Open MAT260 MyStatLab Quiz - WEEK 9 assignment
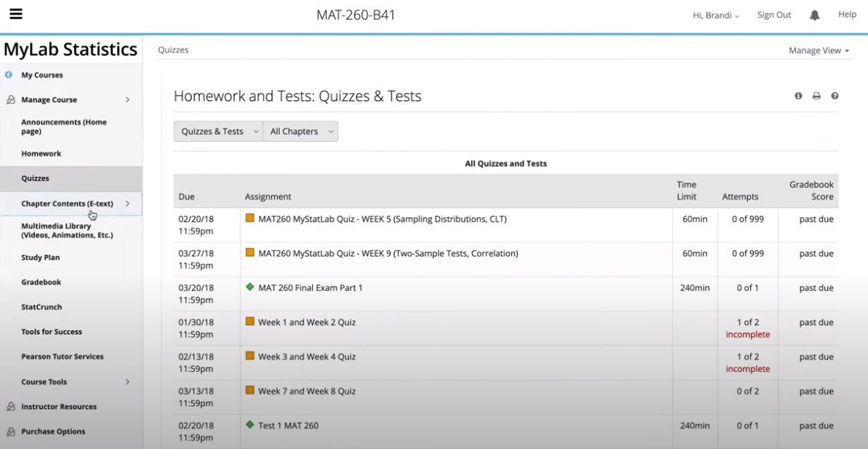The height and width of the screenshot is (449, 868). (388, 253)
